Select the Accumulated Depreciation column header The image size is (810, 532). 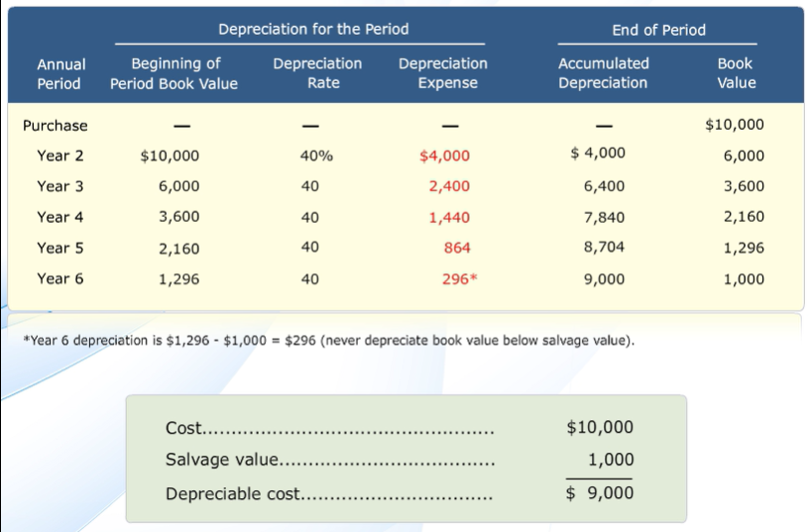[x=604, y=73]
